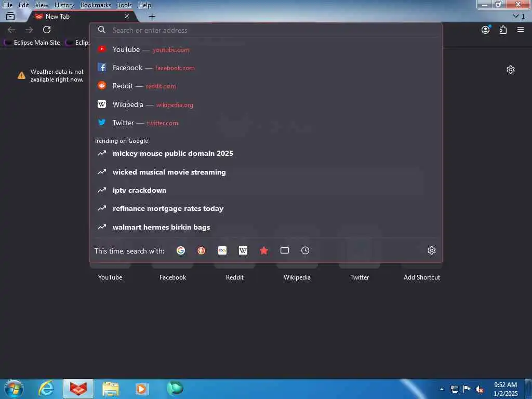Search this time with eBay

(222, 250)
